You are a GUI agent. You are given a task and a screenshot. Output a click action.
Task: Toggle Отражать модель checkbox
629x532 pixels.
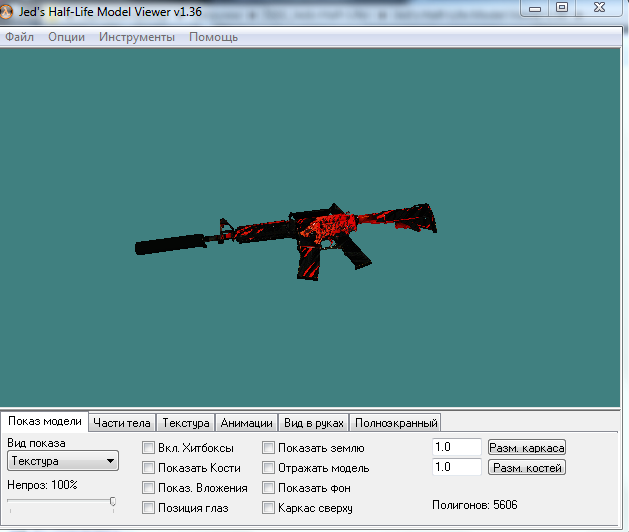pos(268,468)
